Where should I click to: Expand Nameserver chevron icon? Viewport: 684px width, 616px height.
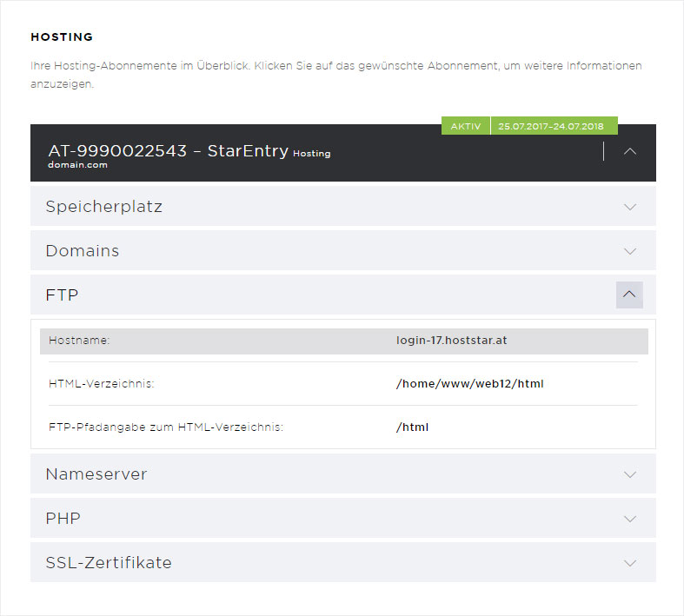629,474
